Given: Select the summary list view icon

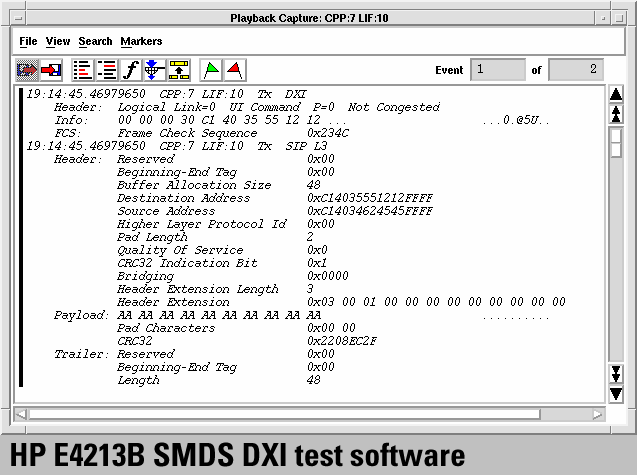Looking at the screenshot, I should (x=83, y=70).
